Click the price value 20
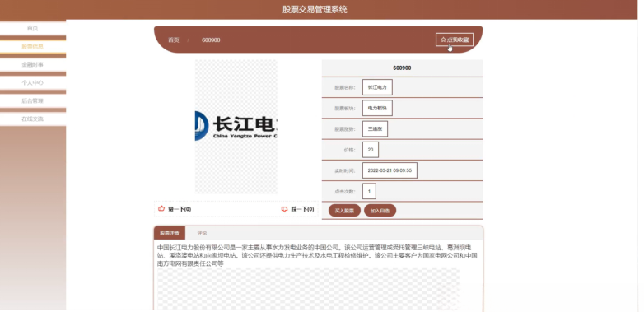Screen dimensions: 644x312 (371, 150)
